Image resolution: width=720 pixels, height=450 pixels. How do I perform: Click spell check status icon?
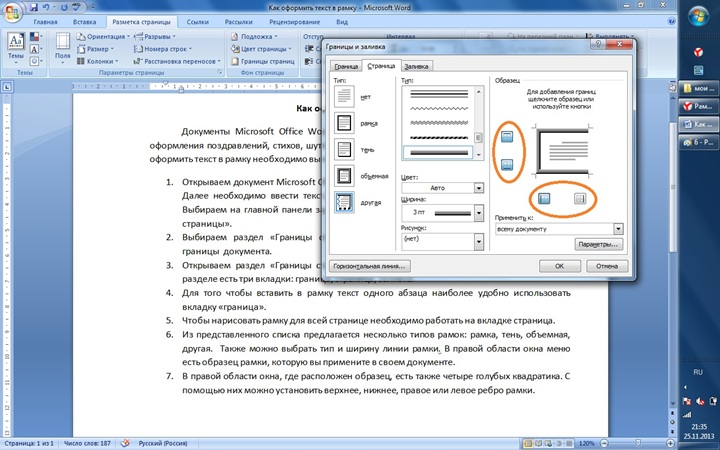124,444
